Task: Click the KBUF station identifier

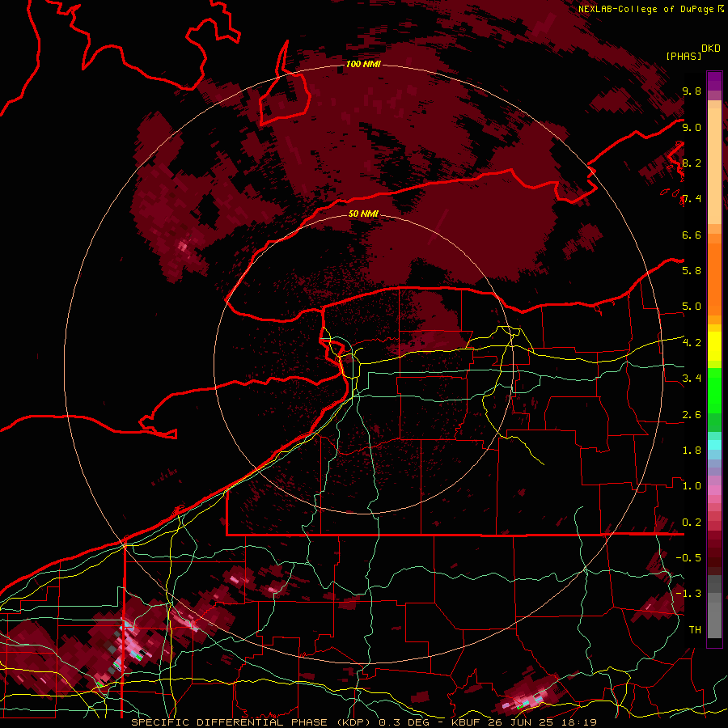Action: coord(469,722)
